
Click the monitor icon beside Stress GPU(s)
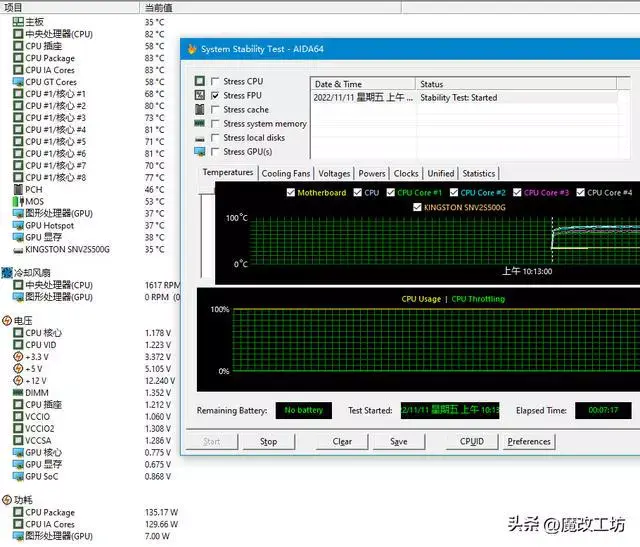200,152
